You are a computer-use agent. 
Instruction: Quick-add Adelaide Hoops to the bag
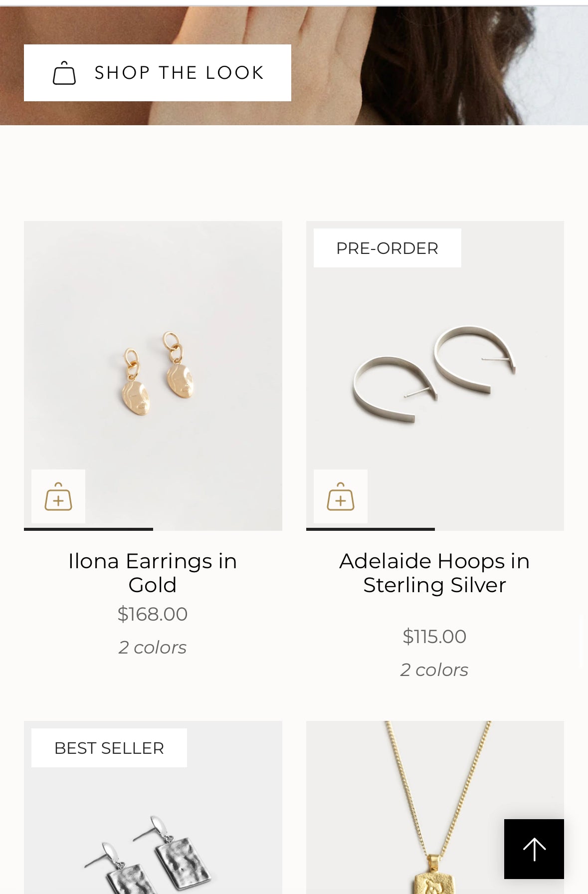click(x=341, y=496)
